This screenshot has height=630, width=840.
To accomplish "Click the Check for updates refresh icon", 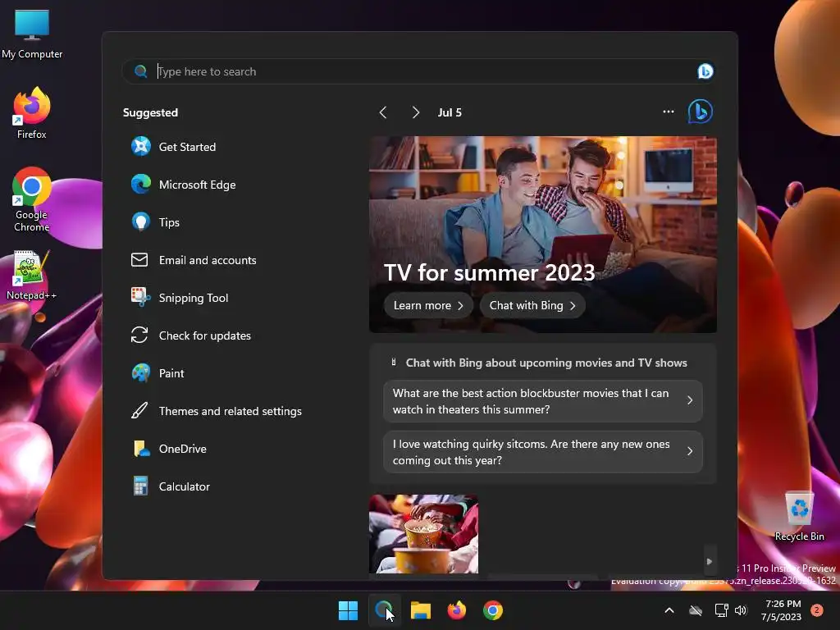I will [139, 336].
